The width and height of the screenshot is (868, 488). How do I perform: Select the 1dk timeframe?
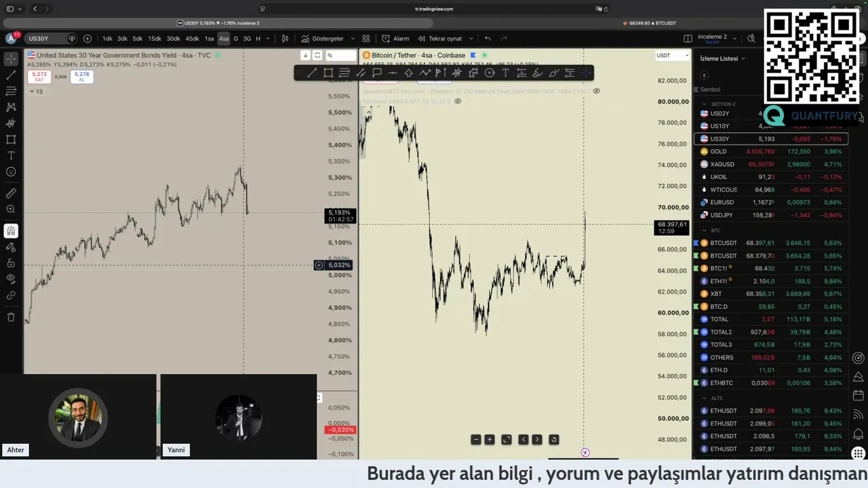tap(107, 39)
